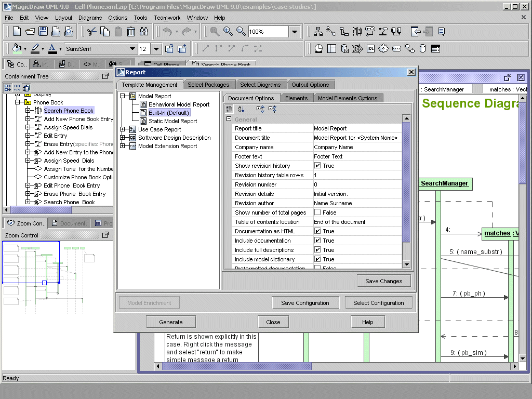Uncheck Documentation as HTML

[x=317, y=231]
